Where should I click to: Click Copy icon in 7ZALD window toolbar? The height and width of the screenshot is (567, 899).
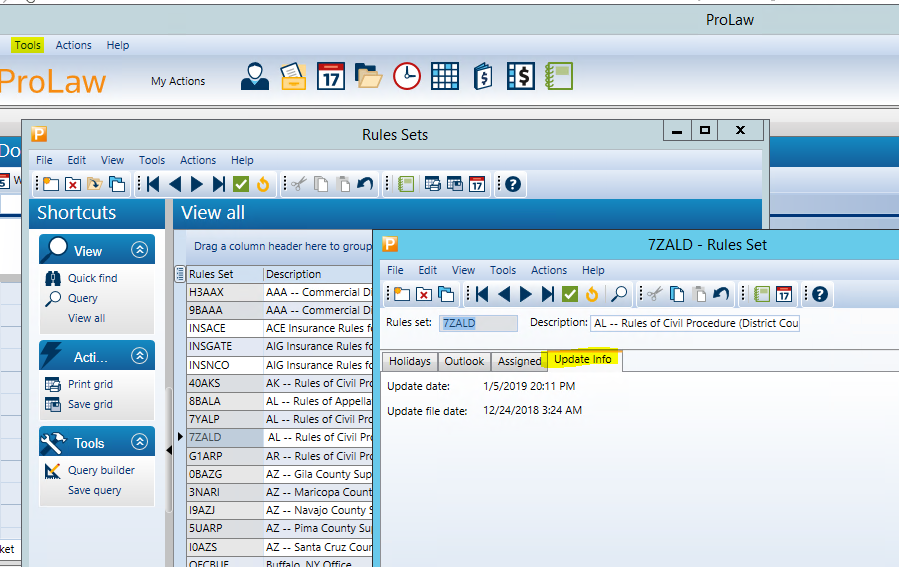tap(677, 294)
